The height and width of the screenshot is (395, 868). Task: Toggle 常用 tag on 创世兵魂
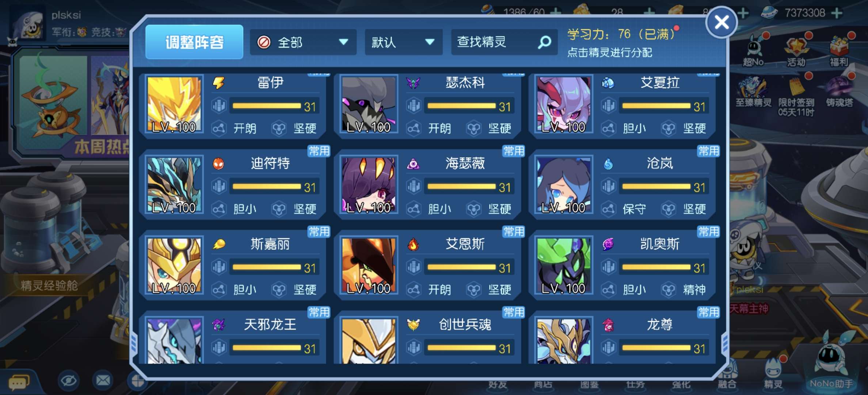click(x=514, y=312)
